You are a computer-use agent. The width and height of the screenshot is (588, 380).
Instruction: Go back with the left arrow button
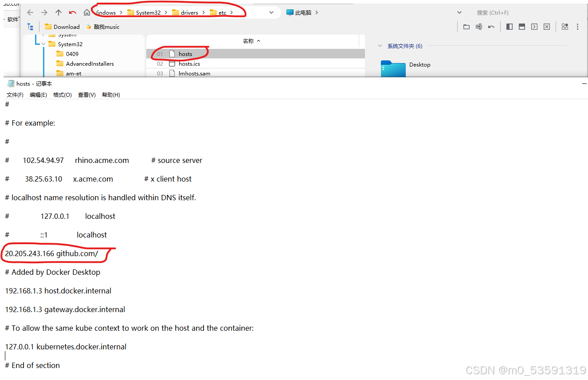point(30,12)
